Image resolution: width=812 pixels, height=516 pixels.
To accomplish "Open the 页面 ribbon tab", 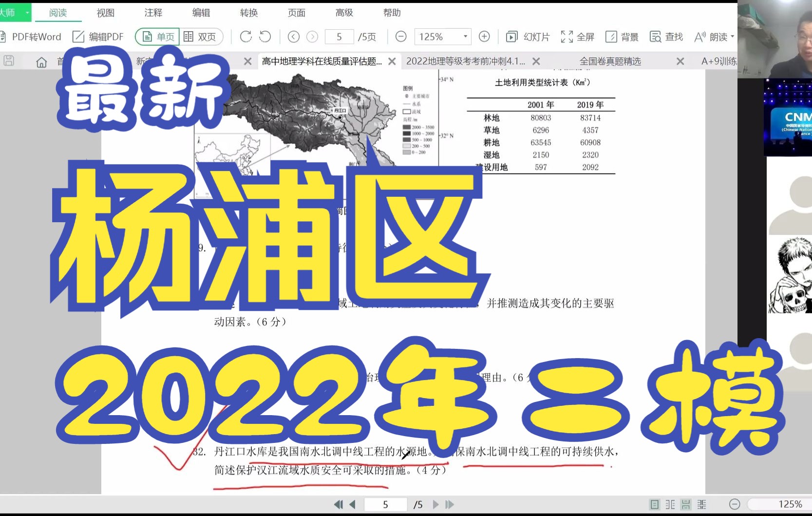I will 297,13.
